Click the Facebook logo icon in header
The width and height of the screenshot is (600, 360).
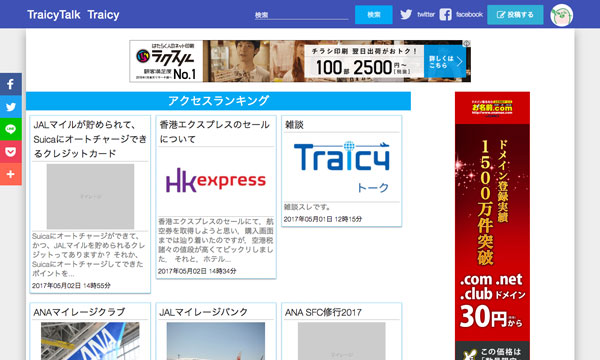click(445, 15)
